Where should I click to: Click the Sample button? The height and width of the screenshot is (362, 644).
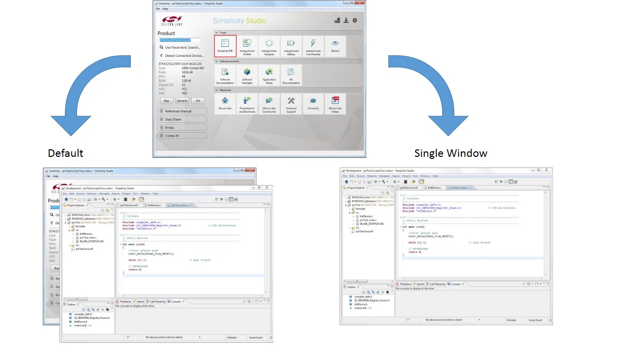tap(182, 101)
